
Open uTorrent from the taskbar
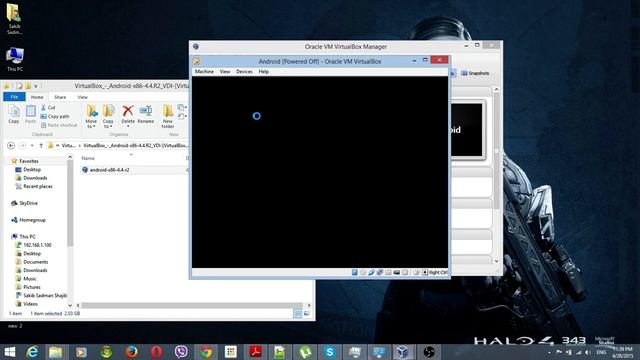(305, 352)
